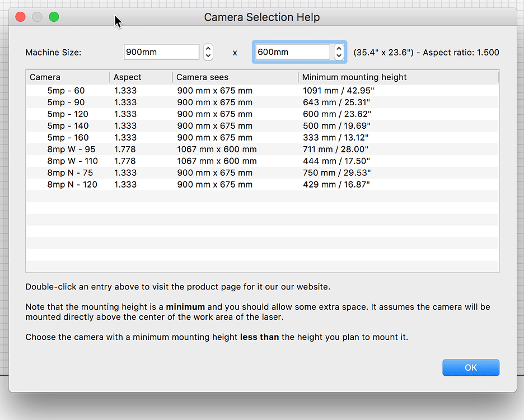Viewport: 524px width, 420px height.
Task: Select the 8mp W - 95 camera
Action: tap(71, 150)
